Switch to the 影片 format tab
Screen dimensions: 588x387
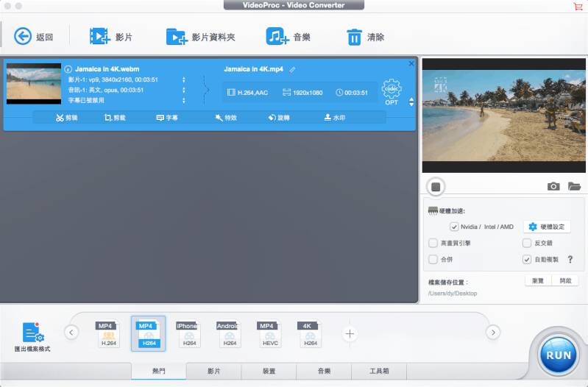coord(213,371)
